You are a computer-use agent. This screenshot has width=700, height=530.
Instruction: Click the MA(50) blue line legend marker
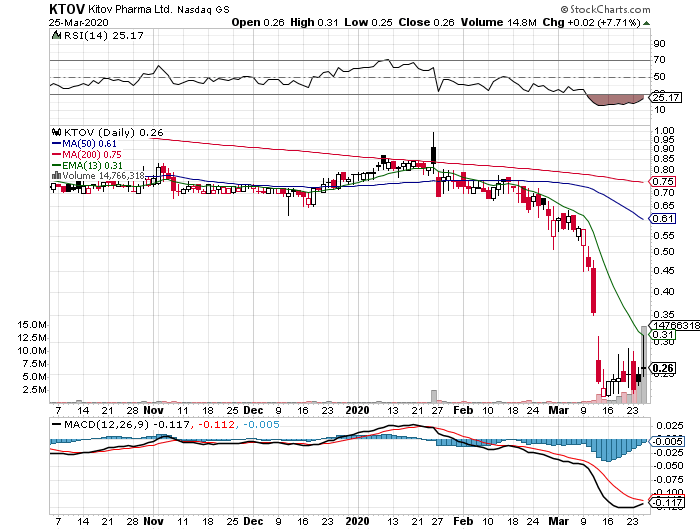click(56, 143)
